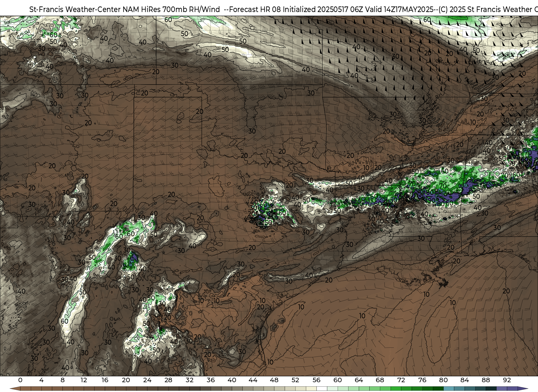The width and height of the screenshot is (538, 392).
Task: Click the colorbar label '32'
Action: tap(189, 380)
